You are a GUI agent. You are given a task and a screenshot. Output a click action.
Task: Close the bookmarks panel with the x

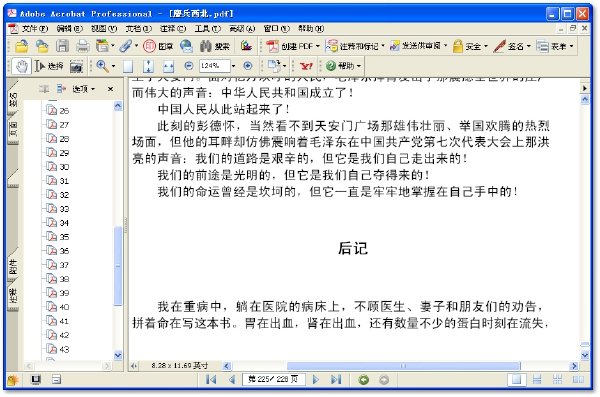110,89
